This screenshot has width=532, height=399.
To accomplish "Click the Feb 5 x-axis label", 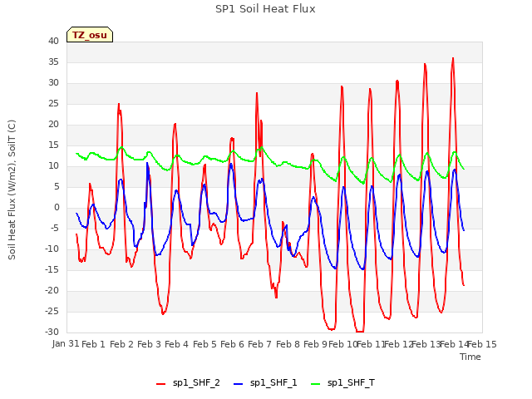I will point(204,344).
